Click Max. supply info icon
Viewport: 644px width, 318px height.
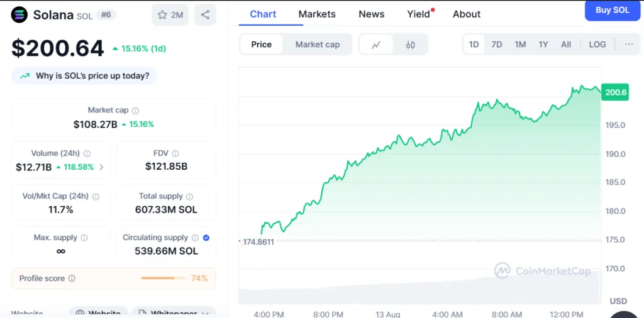pyautogui.click(x=84, y=238)
